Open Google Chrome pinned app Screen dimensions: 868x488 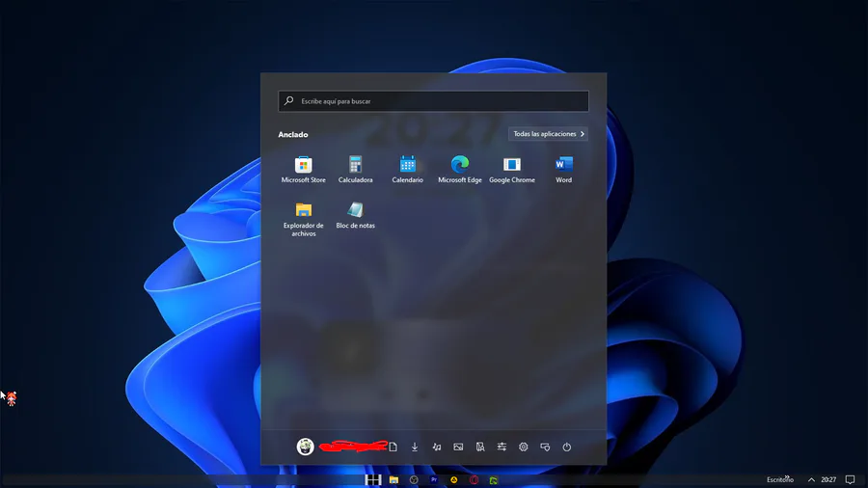pyautogui.click(x=511, y=170)
